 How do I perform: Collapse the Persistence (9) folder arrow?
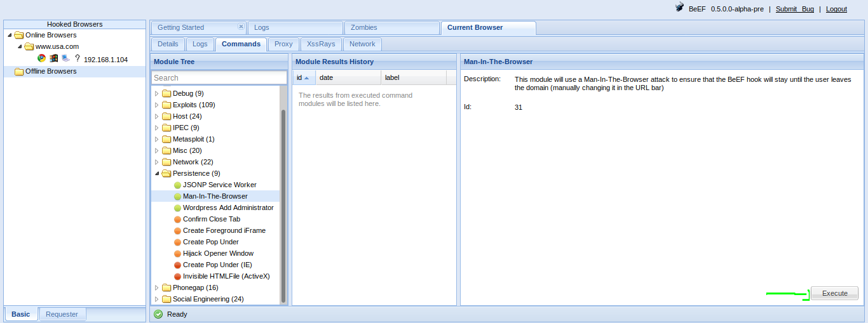(157, 173)
